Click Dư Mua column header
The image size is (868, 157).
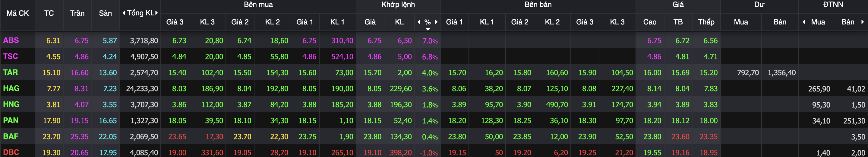tap(741, 22)
